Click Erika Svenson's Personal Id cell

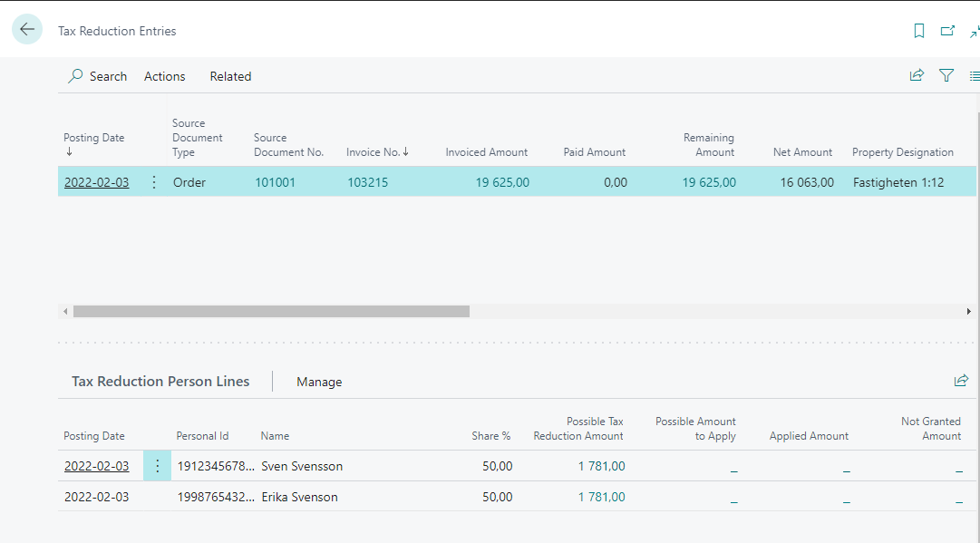pyautogui.click(x=216, y=497)
